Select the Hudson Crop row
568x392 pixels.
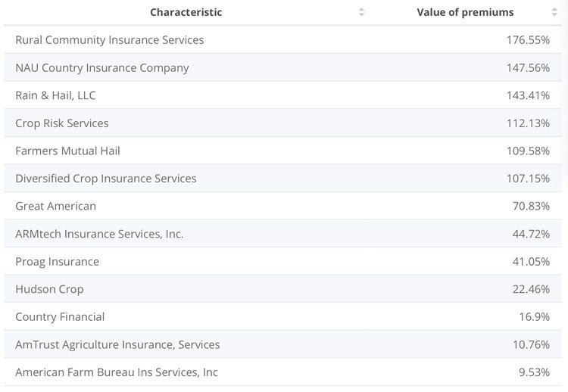click(x=49, y=289)
